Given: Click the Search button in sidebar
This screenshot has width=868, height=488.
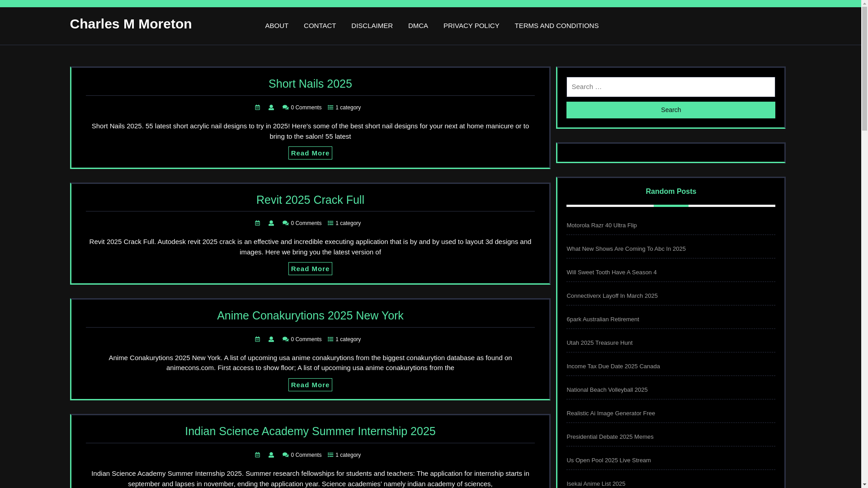Looking at the screenshot, I should point(671,110).
